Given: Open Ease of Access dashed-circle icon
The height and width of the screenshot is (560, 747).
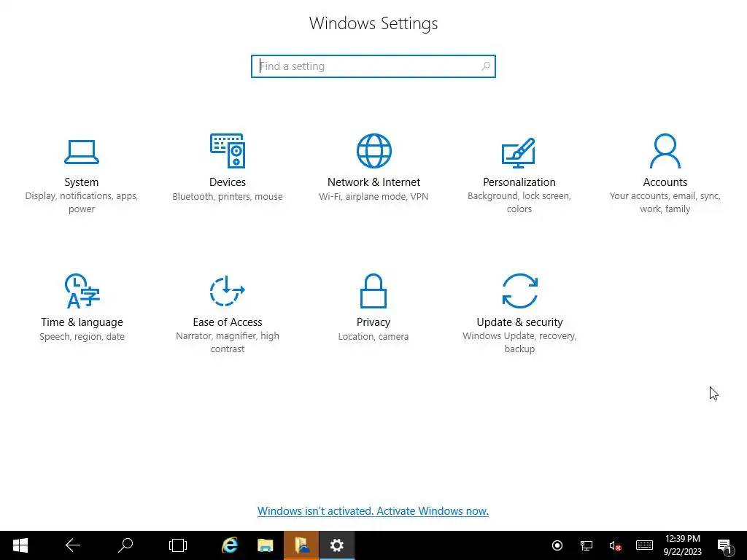Looking at the screenshot, I should [x=228, y=291].
